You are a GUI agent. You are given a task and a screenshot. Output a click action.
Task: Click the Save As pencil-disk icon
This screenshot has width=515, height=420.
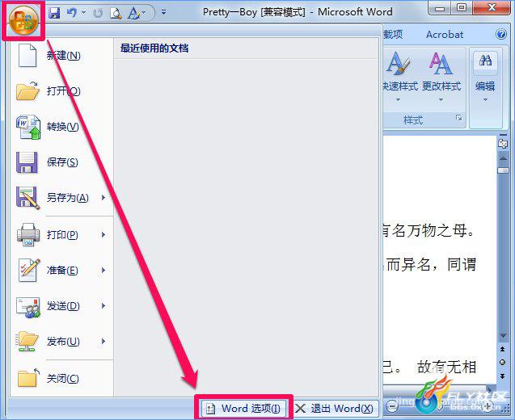27,198
